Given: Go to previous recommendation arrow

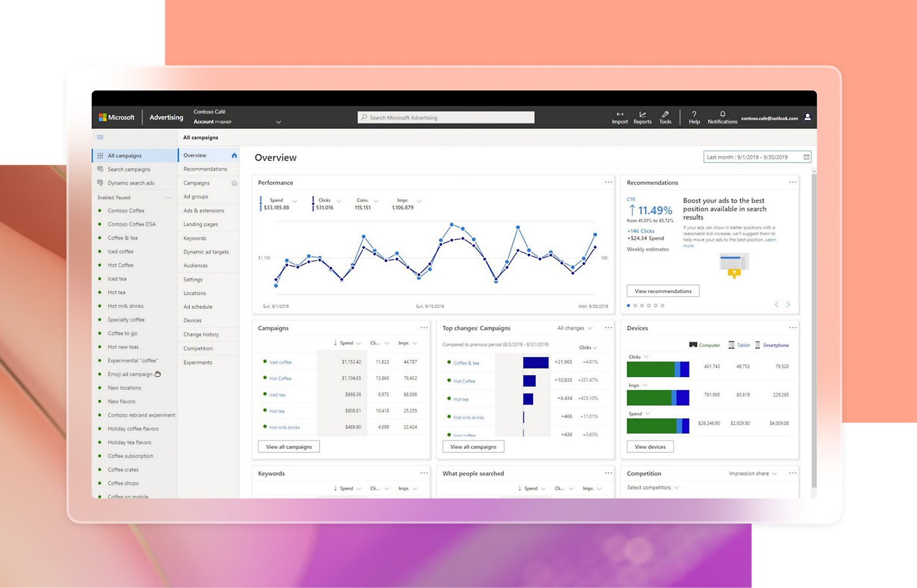Looking at the screenshot, I should coord(777,304).
